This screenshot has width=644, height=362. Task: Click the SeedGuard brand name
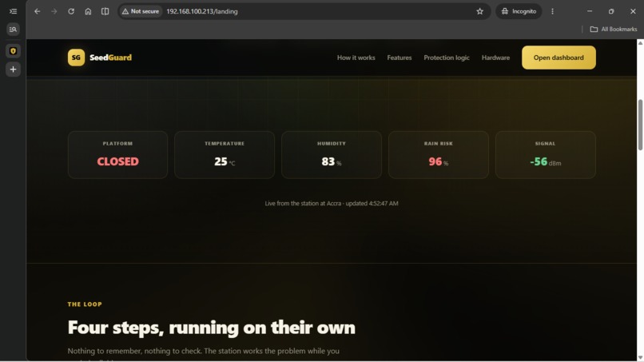[110, 58]
